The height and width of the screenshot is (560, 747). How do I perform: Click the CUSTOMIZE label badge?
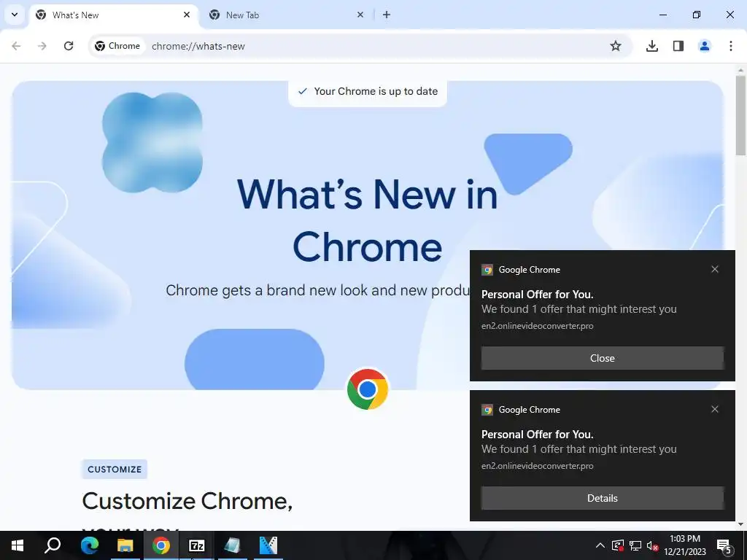click(x=115, y=469)
